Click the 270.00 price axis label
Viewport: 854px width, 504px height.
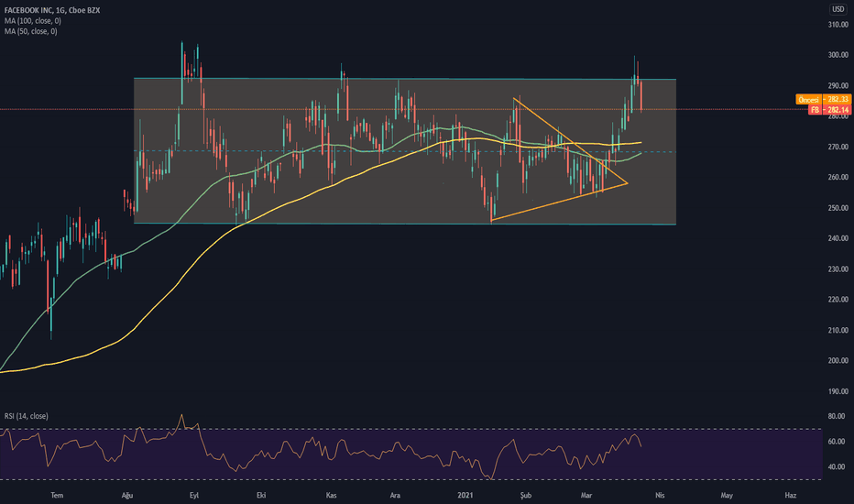(x=838, y=147)
